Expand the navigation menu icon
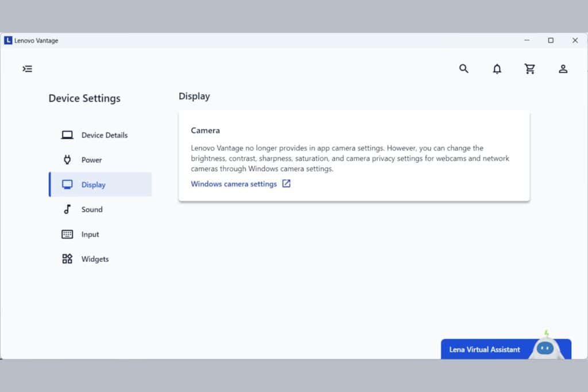The height and width of the screenshot is (392, 588). pyautogui.click(x=28, y=69)
